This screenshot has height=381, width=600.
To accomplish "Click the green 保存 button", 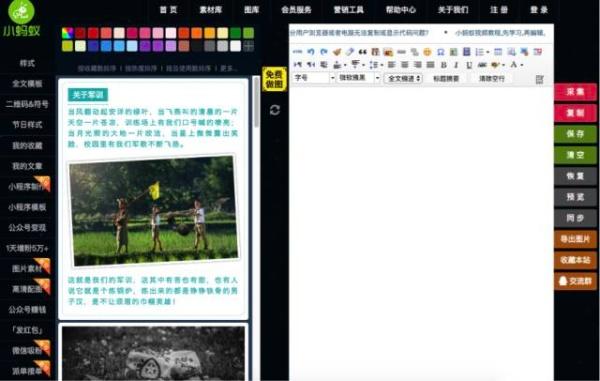I will coord(575,134).
